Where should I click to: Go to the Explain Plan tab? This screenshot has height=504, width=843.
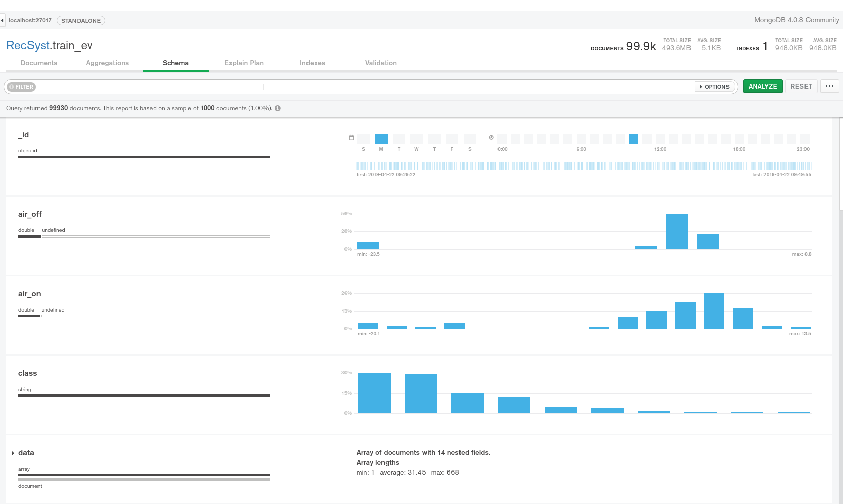[244, 63]
